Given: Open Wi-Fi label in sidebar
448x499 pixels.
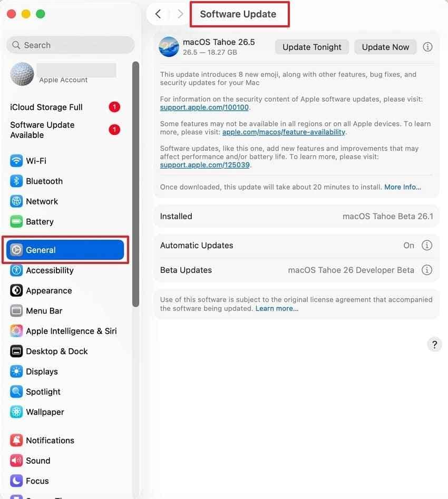Looking at the screenshot, I should (x=36, y=161).
